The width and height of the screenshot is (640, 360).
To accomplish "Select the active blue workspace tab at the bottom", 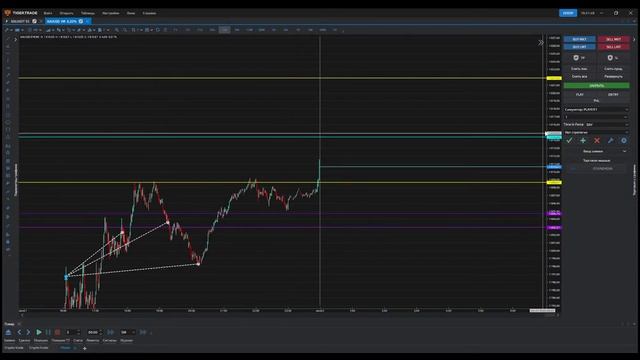I will pos(67,348).
